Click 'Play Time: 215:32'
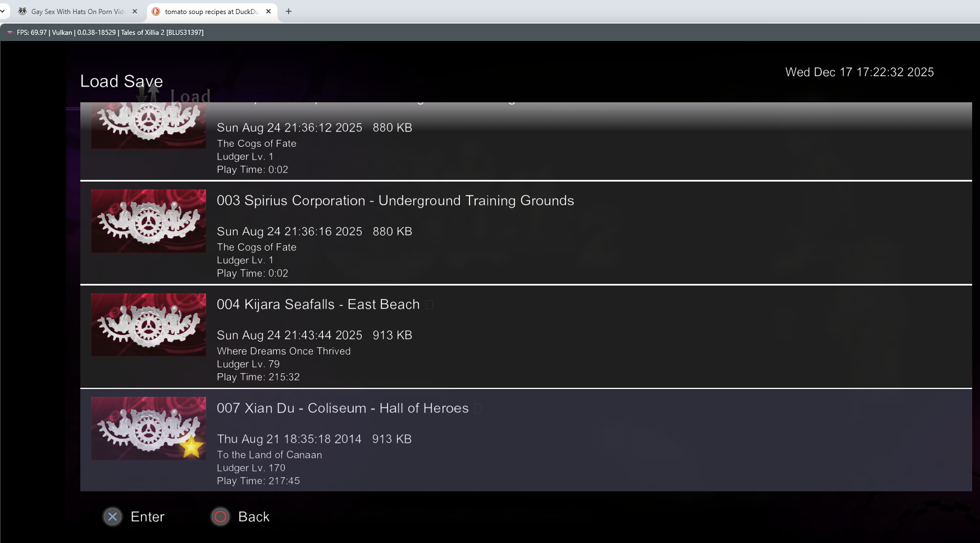 [258, 377]
